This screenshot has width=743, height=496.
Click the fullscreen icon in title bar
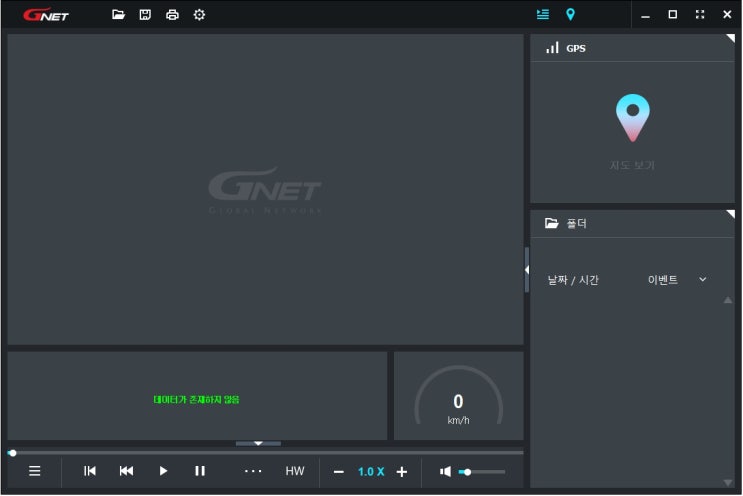[x=700, y=15]
